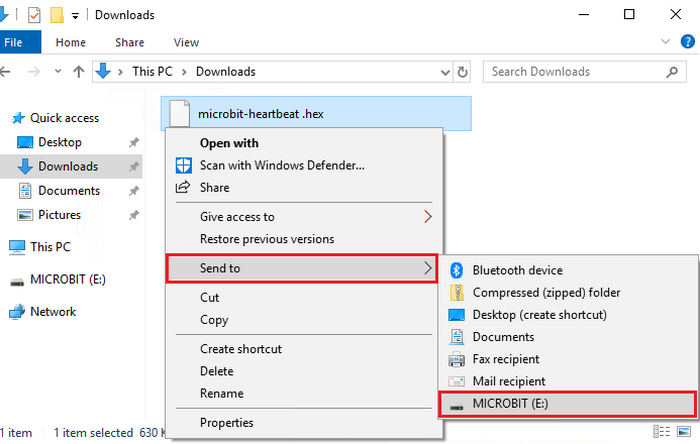Refresh the Downloads folder
Viewport: 700px width, 444px height.
tap(462, 72)
